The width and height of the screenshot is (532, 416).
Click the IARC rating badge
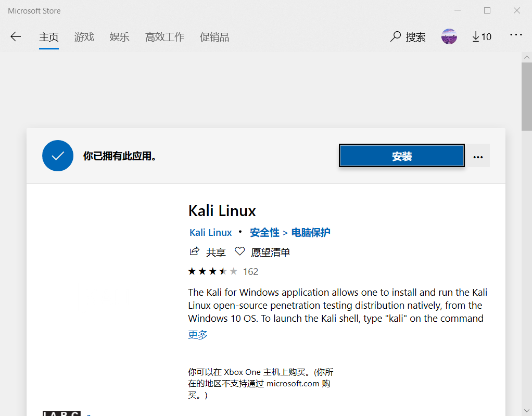coord(61,413)
